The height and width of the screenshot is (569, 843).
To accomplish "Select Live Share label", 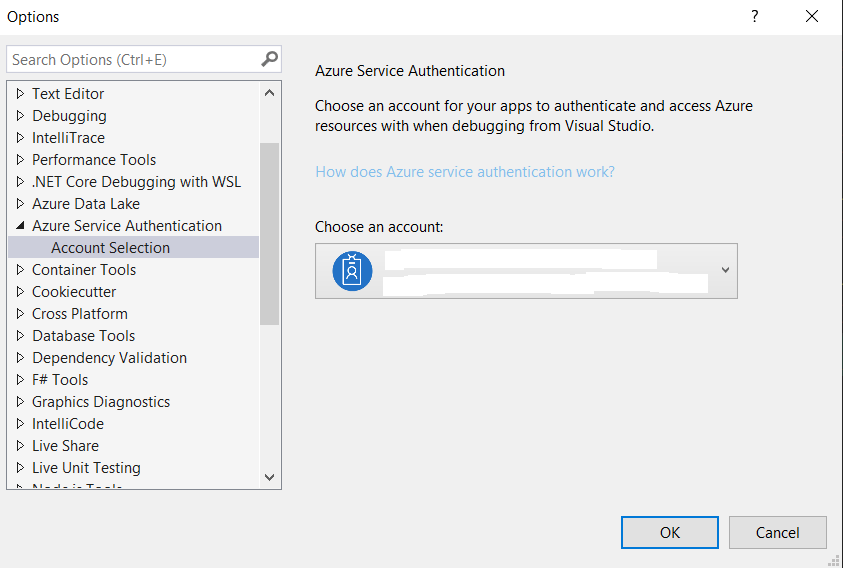I will [x=66, y=446].
